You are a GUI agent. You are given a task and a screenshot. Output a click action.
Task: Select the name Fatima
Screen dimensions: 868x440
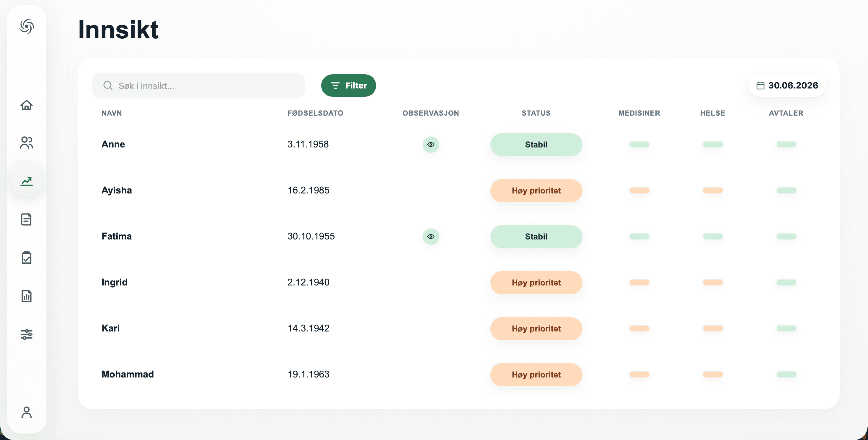117,236
